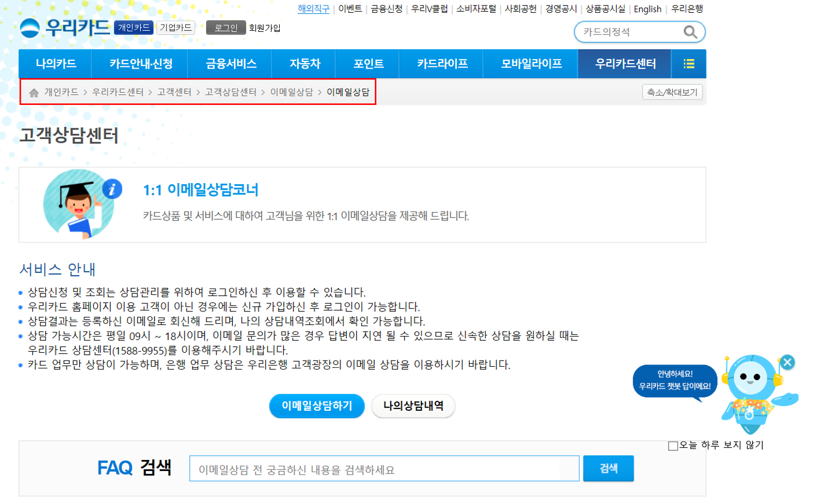Click the search magnifier icon
Image resolution: width=813 pixels, height=504 pixels.
coord(690,32)
